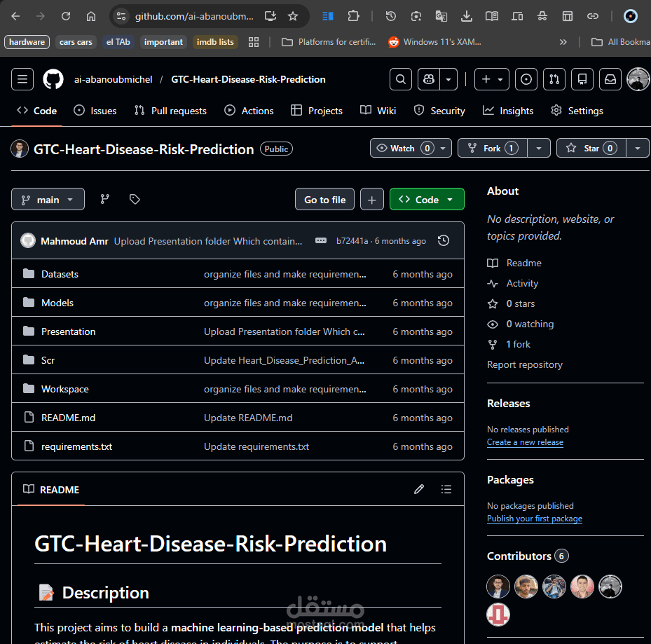The width and height of the screenshot is (651, 644).
Task: Open ai-abanoubmichel owner link
Action: (114, 79)
